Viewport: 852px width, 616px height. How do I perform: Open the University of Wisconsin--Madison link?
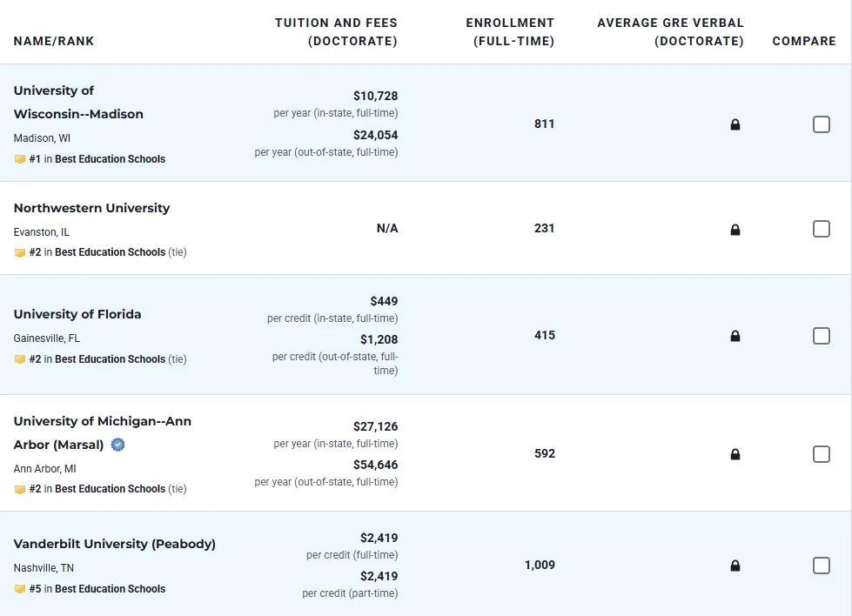[x=78, y=103]
